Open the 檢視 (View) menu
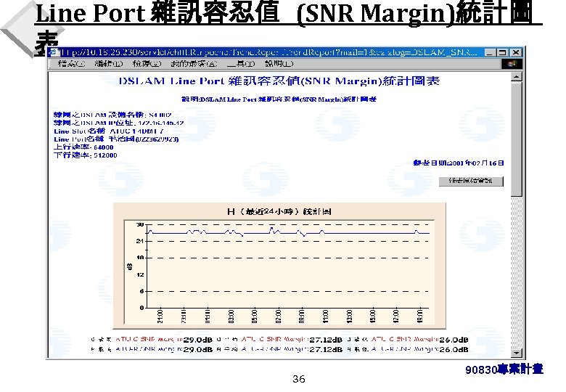This screenshot has height=392, width=566. point(147,64)
